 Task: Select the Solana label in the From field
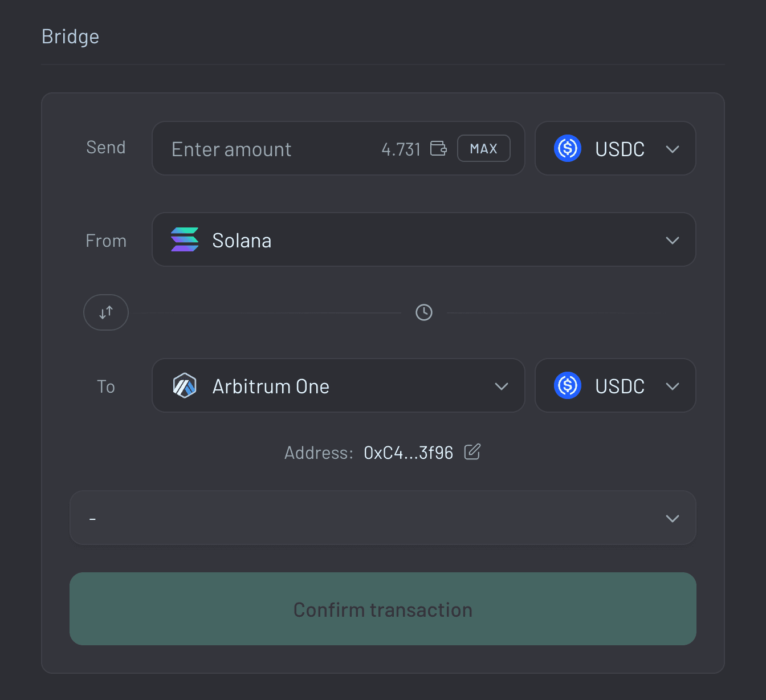point(242,240)
